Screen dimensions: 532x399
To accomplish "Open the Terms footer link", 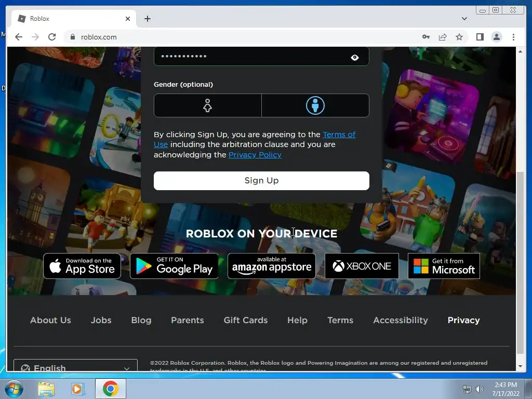I will [x=340, y=320].
